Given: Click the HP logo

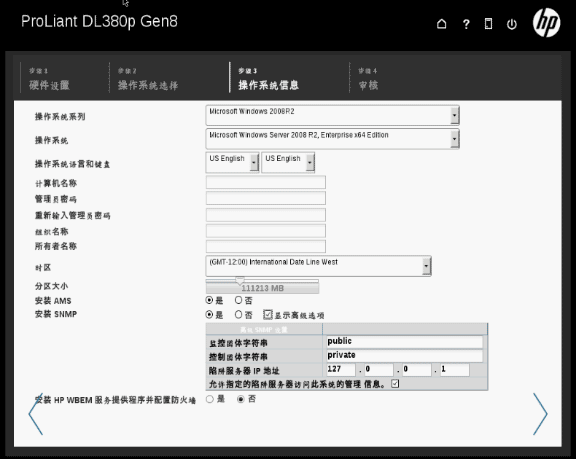Looking at the screenshot, I should pos(546,23).
